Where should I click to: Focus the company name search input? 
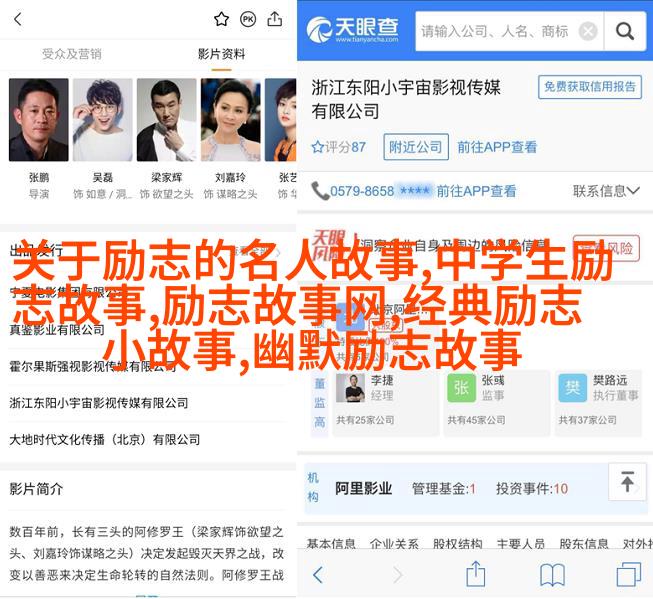[495, 31]
